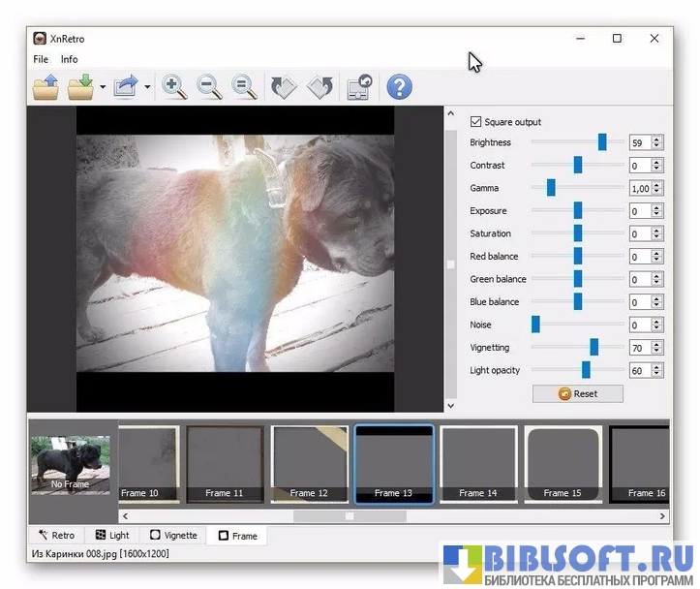Expand the Save button dropdown arrow

(x=102, y=88)
